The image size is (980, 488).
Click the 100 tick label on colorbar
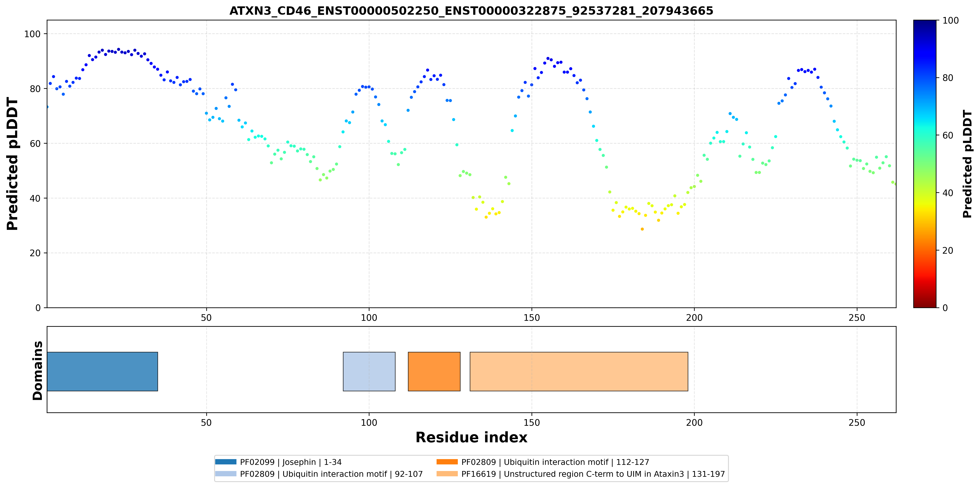point(950,21)
